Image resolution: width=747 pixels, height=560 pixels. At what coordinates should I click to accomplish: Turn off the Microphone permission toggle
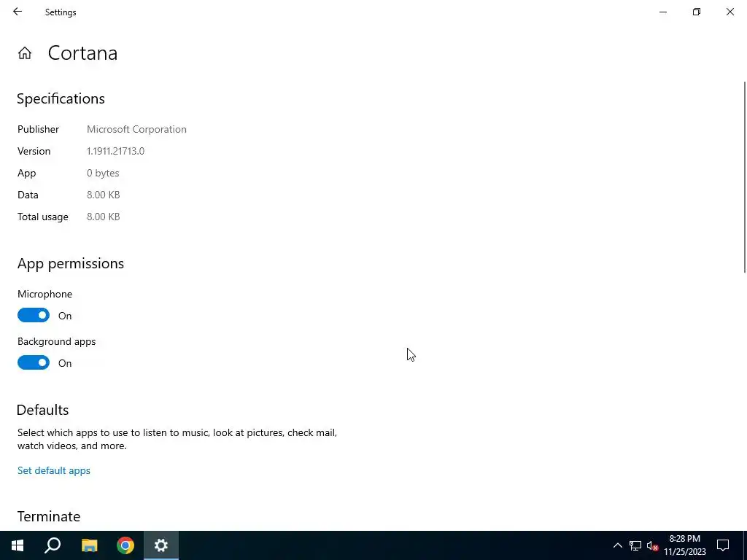34,315
